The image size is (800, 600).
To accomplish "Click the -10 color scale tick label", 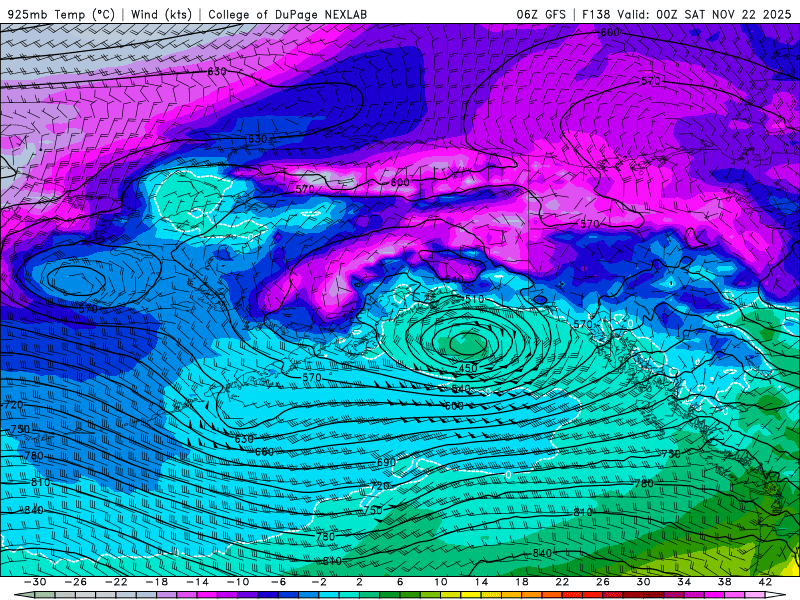I will (238, 582).
